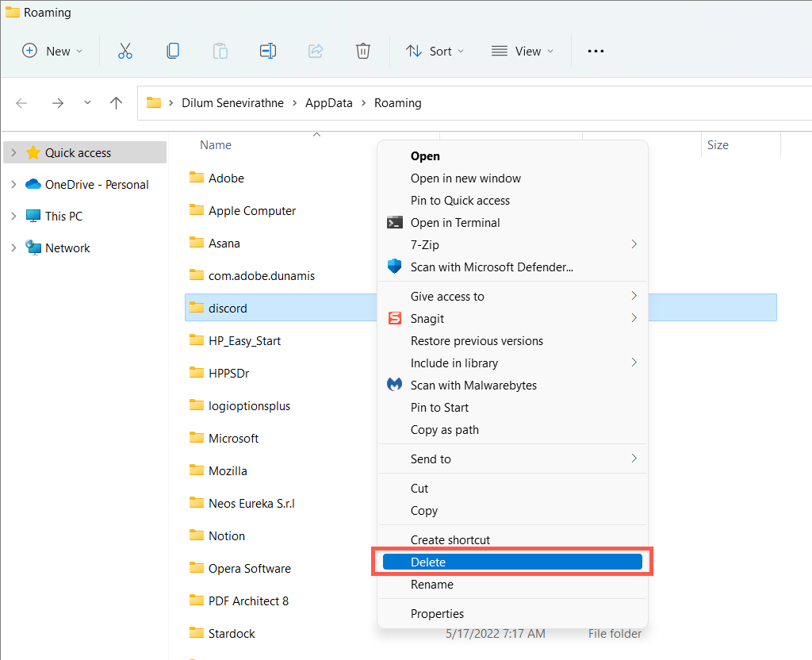
Task: Open recent locations dropdown chevron
Action: tap(87, 103)
